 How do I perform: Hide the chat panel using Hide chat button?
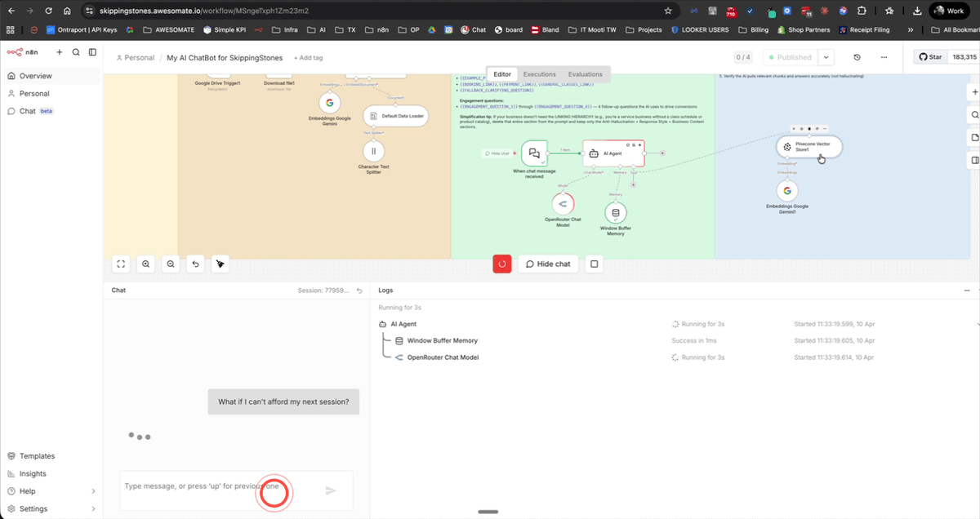click(x=547, y=264)
